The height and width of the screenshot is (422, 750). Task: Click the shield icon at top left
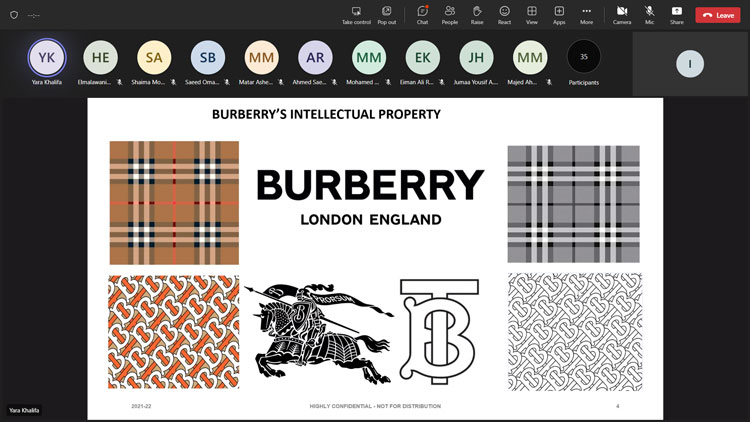(14, 15)
